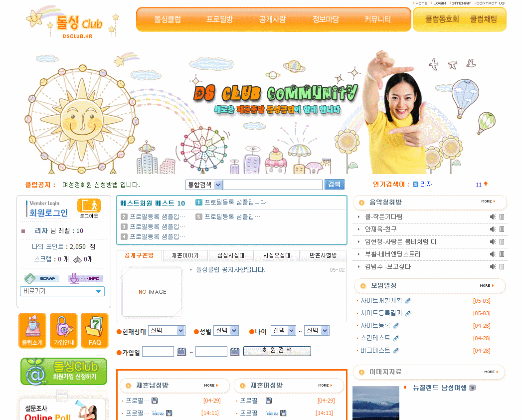Open the 돌싱클럽 공지사항입니다 post
The width and height of the screenshot is (522, 420).
230,269
